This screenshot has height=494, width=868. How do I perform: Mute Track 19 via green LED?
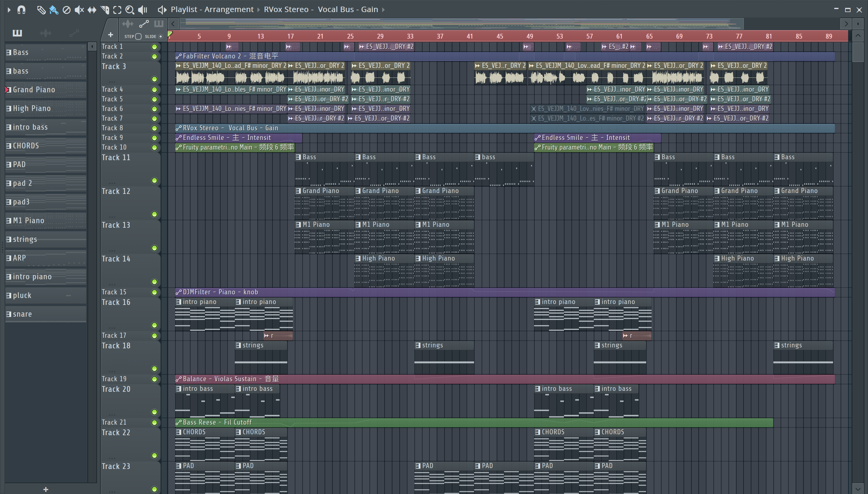154,379
